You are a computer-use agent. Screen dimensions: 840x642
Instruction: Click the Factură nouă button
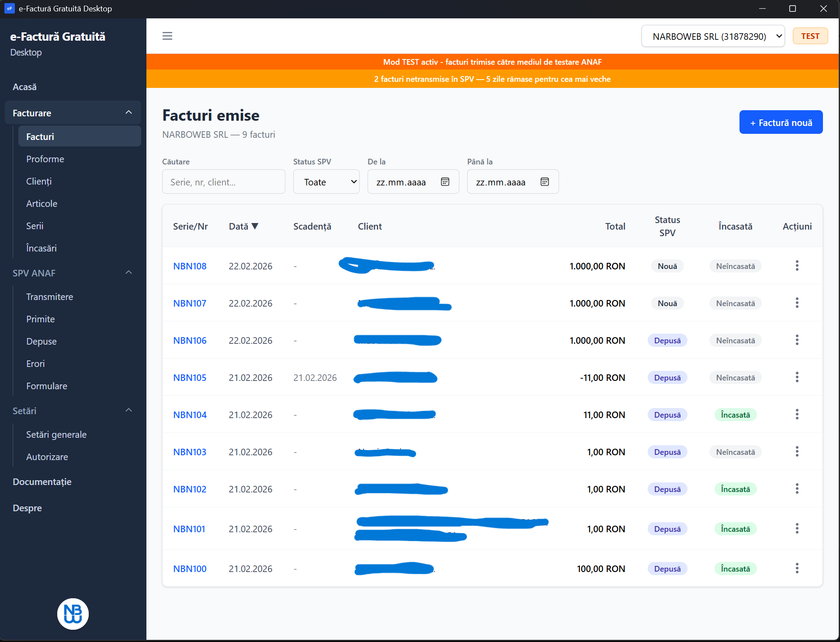pos(781,122)
